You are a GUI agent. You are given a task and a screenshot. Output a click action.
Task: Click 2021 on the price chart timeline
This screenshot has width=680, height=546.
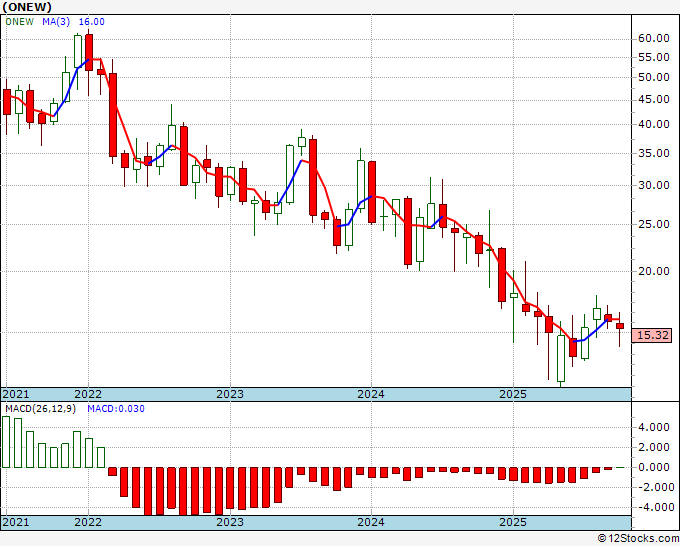coord(16,394)
